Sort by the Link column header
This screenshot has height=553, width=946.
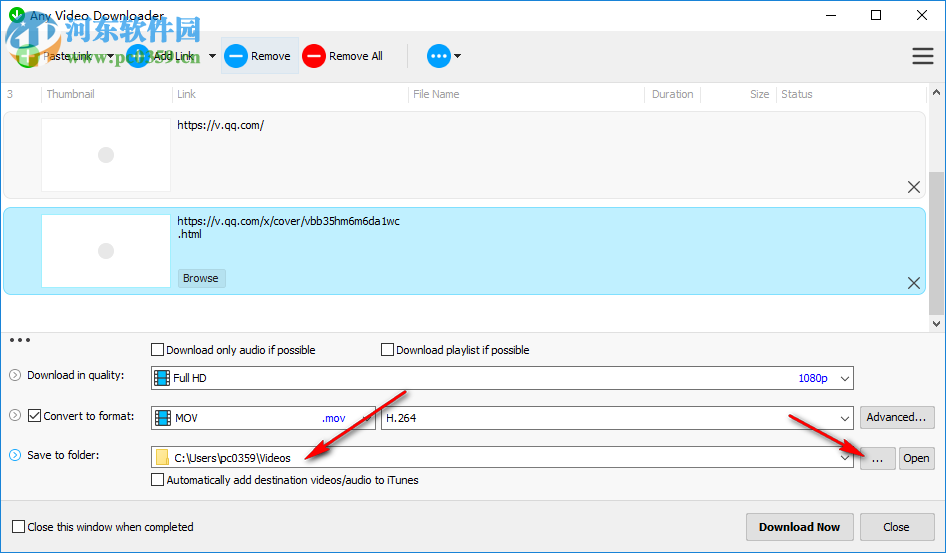click(186, 94)
